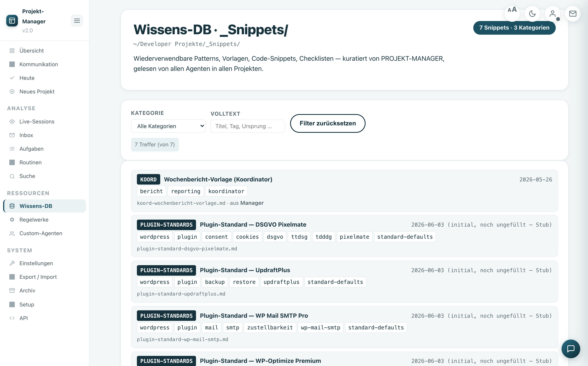Viewport: 588px width, 366px height.
Task: Open Inbox from sidebar
Action: coord(45,135)
